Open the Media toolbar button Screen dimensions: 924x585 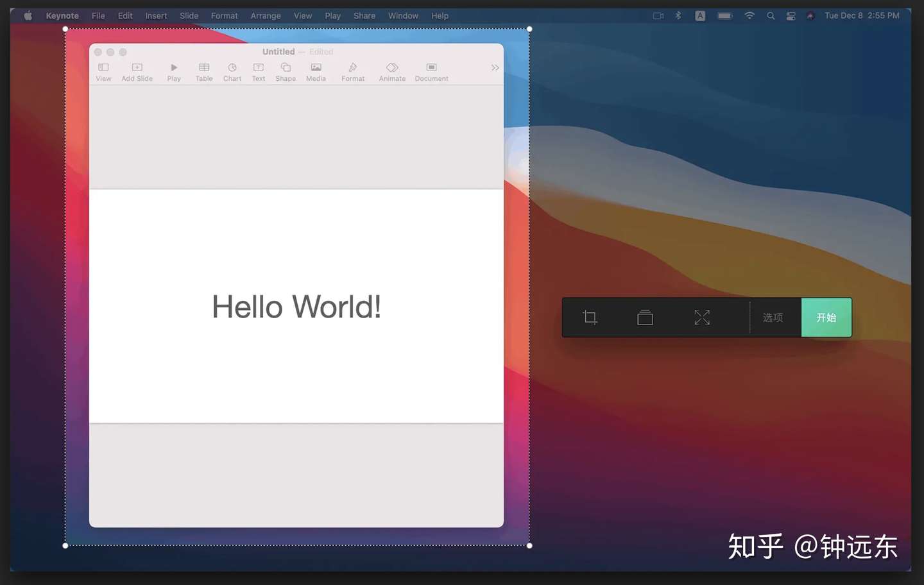(x=316, y=72)
